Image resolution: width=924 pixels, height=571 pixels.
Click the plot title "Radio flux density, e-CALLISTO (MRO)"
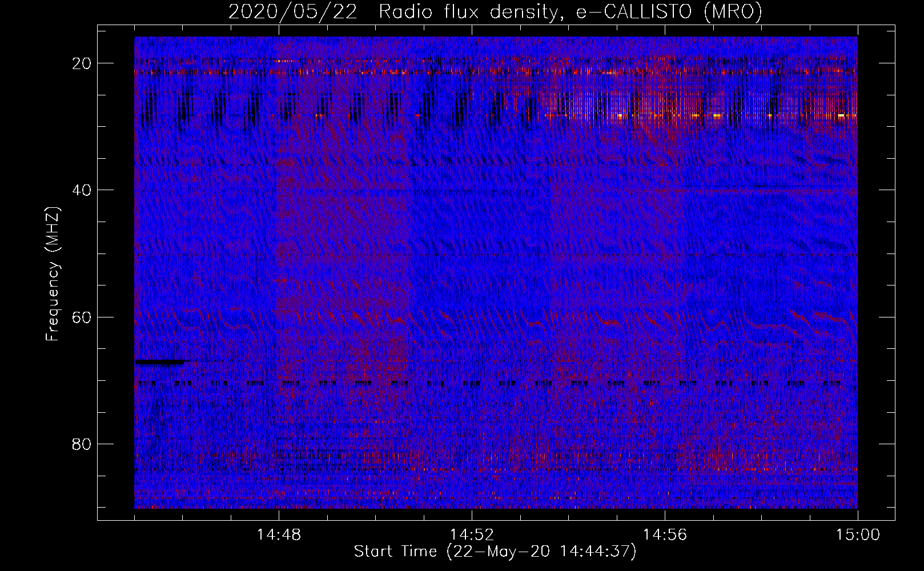click(x=571, y=12)
